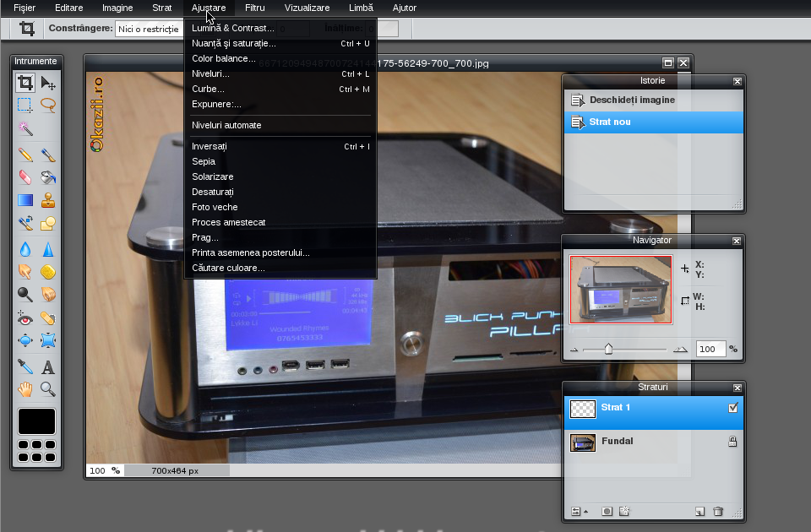Activate the Red Eye reduction tool
811x532 pixels.
pyautogui.click(x=24, y=318)
